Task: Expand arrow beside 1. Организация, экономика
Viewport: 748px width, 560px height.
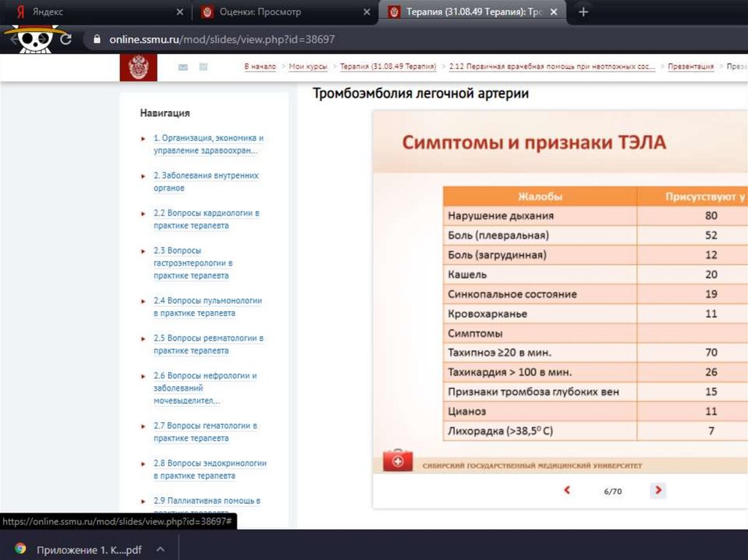Action: [x=142, y=139]
